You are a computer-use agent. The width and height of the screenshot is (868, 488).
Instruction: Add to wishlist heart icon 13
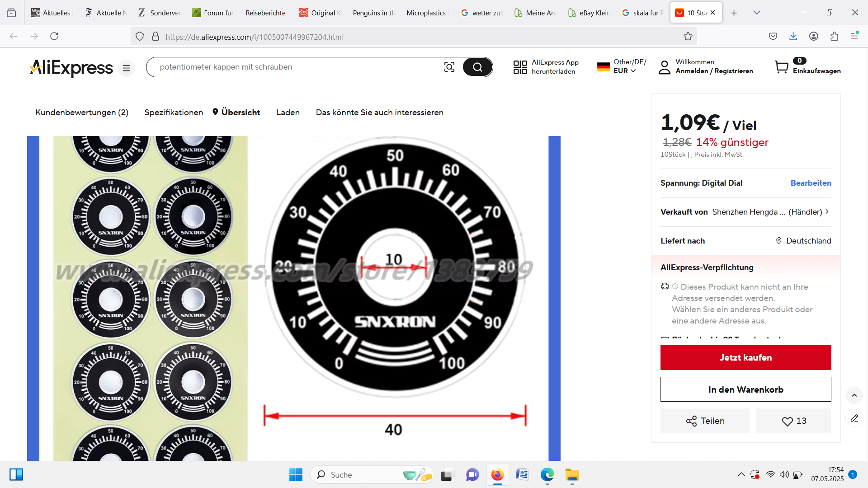794,421
